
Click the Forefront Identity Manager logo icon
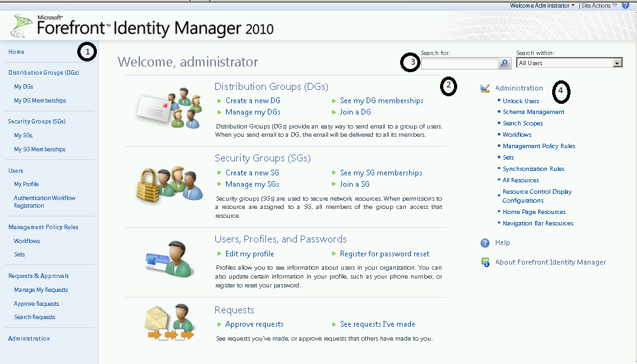[x=22, y=25]
